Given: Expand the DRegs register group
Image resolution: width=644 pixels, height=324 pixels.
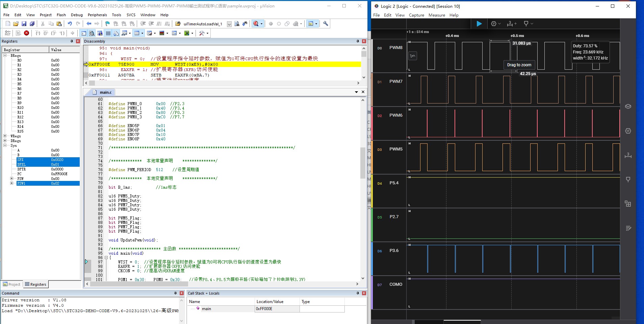Looking at the screenshot, I should point(5,141).
